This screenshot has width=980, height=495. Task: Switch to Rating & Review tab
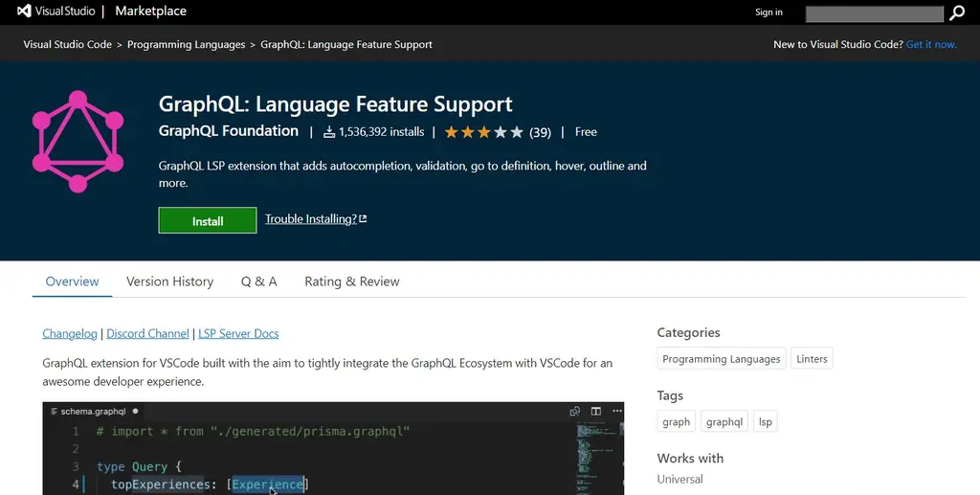pos(352,281)
